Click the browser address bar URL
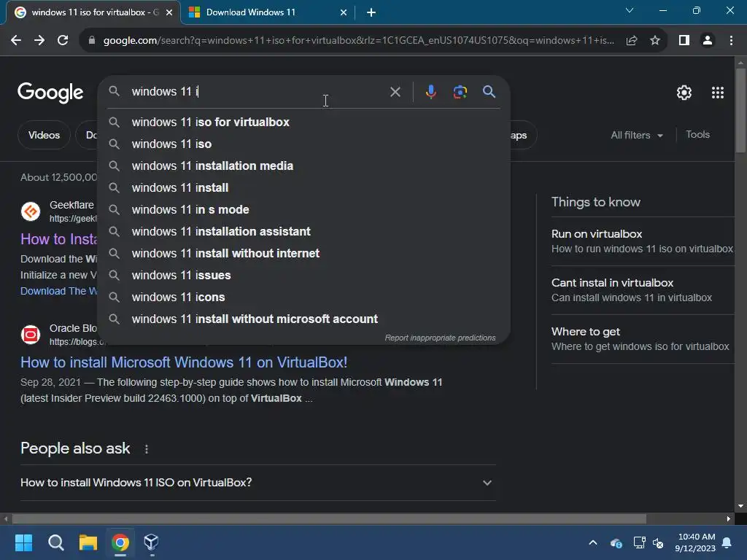The width and height of the screenshot is (747, 560). [x=358, y=41]
